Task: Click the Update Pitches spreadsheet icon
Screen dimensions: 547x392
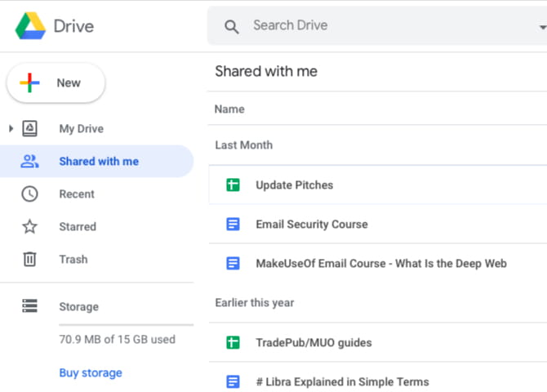Action: pos(233,185)
